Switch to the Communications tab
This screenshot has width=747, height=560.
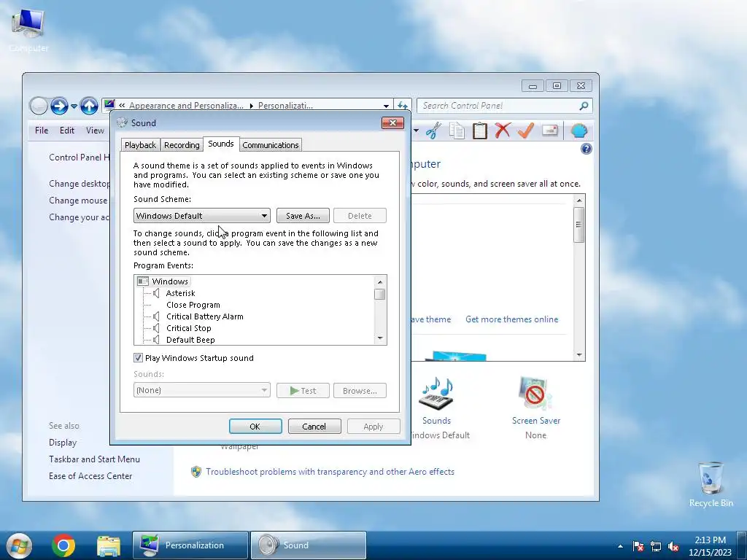point(270,145)
